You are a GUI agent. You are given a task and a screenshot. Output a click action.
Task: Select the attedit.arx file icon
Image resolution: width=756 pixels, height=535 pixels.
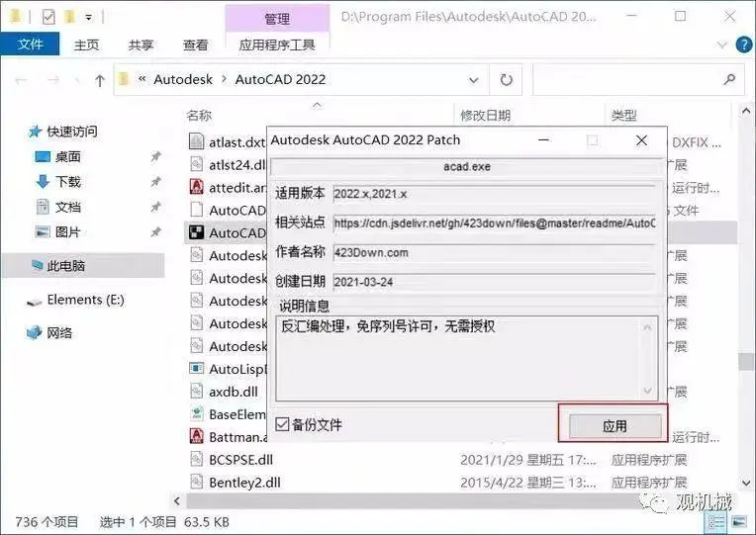point(196,187)
